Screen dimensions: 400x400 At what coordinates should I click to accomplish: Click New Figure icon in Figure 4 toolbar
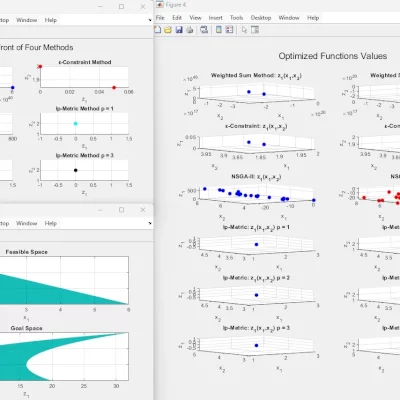(x=158, y=30)
